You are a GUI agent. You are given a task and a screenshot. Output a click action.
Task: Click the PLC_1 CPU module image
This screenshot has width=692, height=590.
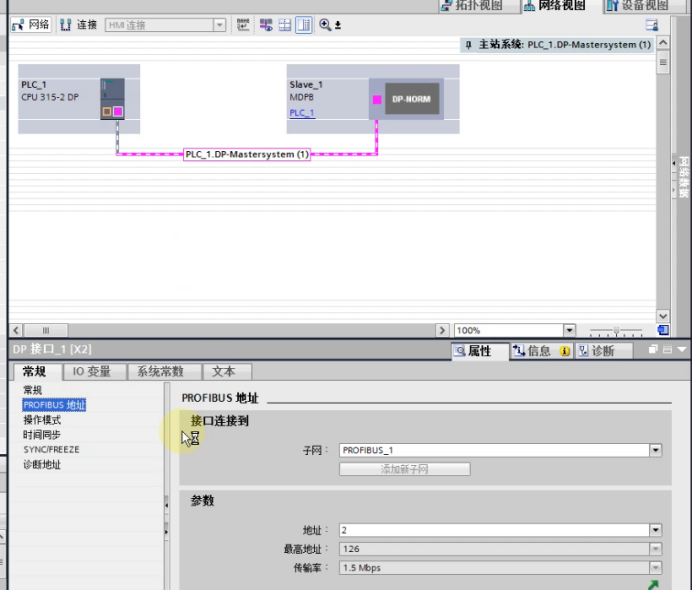point(112,98)
